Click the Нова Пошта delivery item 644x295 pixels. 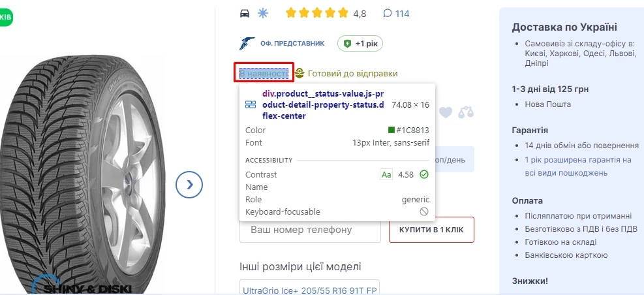pos(547,104)
